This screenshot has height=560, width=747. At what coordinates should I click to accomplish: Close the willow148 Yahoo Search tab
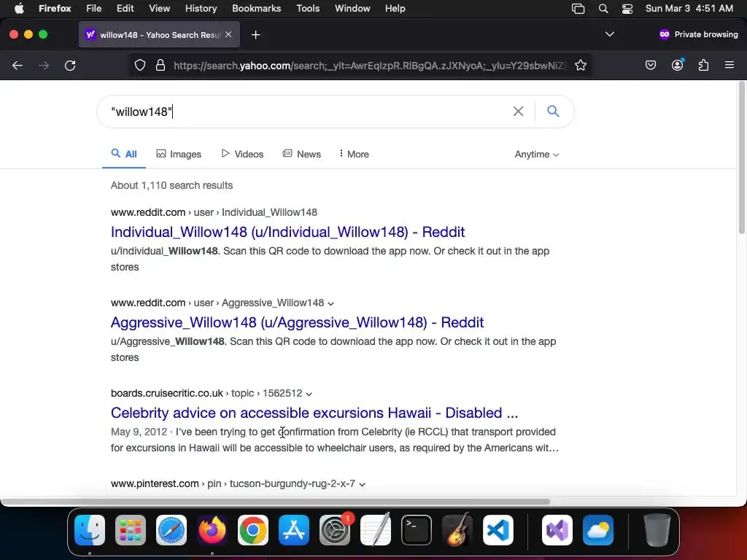pos(228,34)
